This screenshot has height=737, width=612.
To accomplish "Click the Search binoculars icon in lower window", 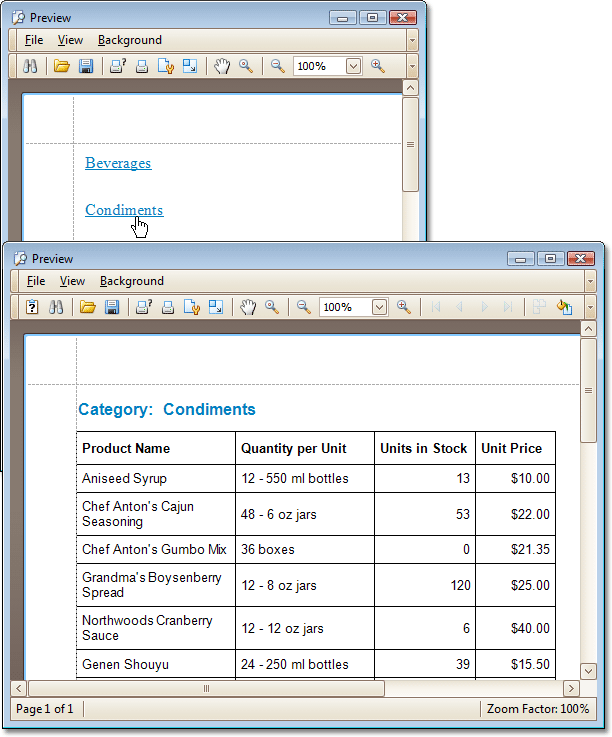I will click(56, 307).
